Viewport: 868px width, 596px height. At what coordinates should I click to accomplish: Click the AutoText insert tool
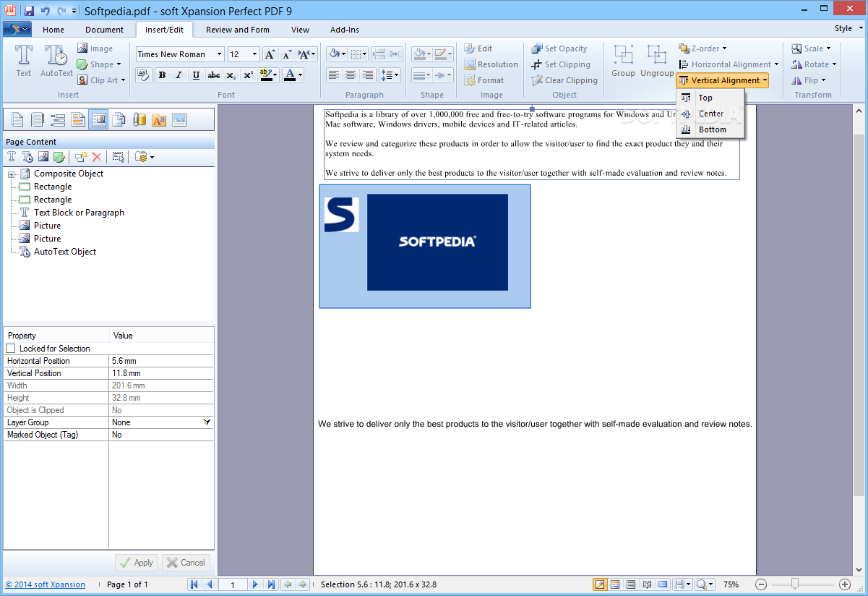pyautogui.click(x=56, y=61)
